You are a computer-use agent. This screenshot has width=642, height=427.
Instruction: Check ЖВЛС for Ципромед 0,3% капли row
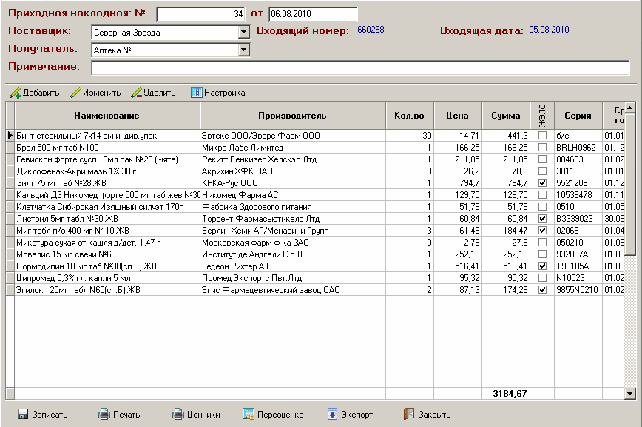[543, 278]
